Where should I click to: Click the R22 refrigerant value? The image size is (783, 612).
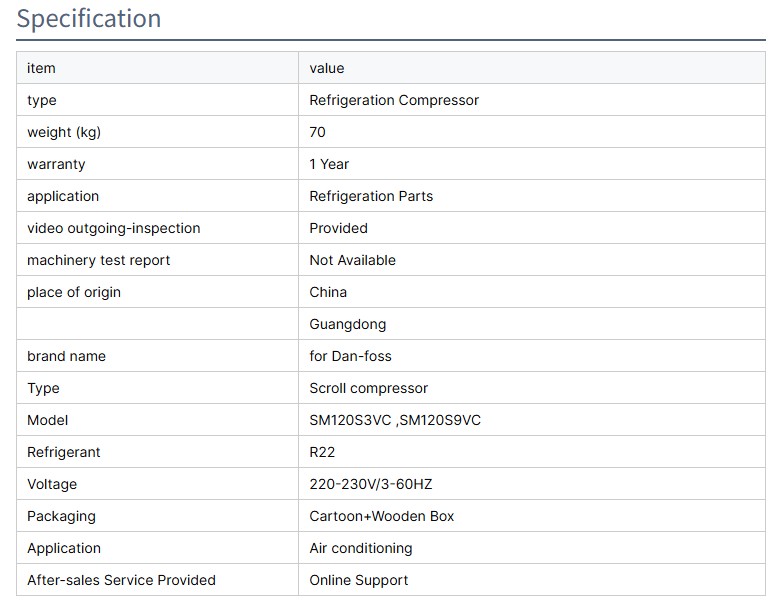point(322,452)
